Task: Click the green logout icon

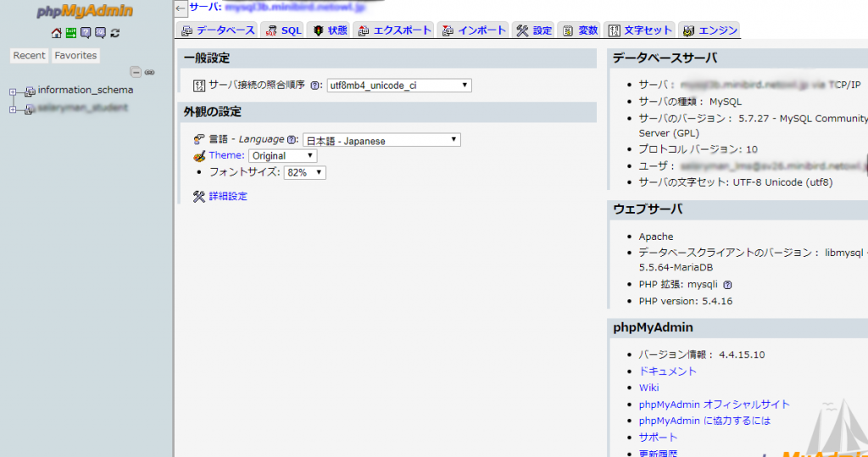Action: pos(71,33)
